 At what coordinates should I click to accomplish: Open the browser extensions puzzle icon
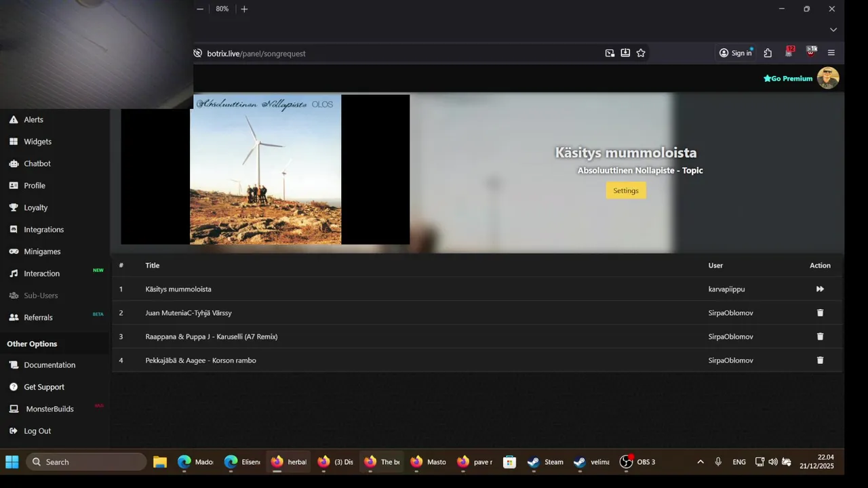(x=768, y=53)
